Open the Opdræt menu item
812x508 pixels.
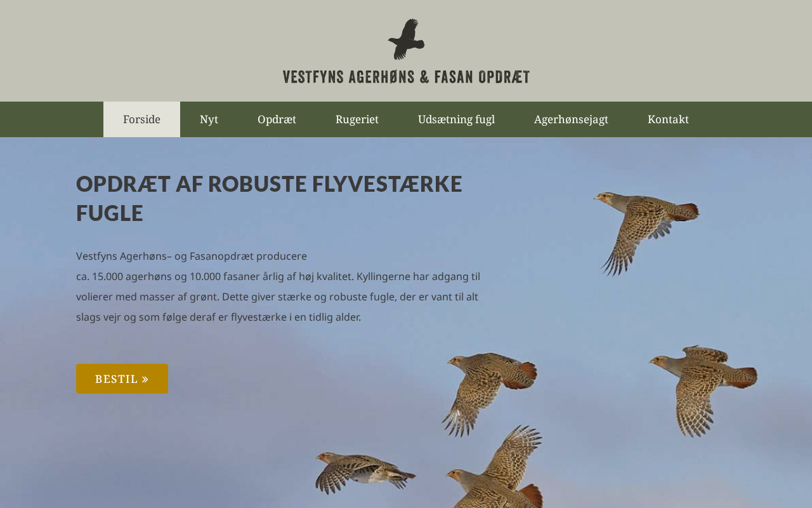pyautogui.click(x=277, y=119)
